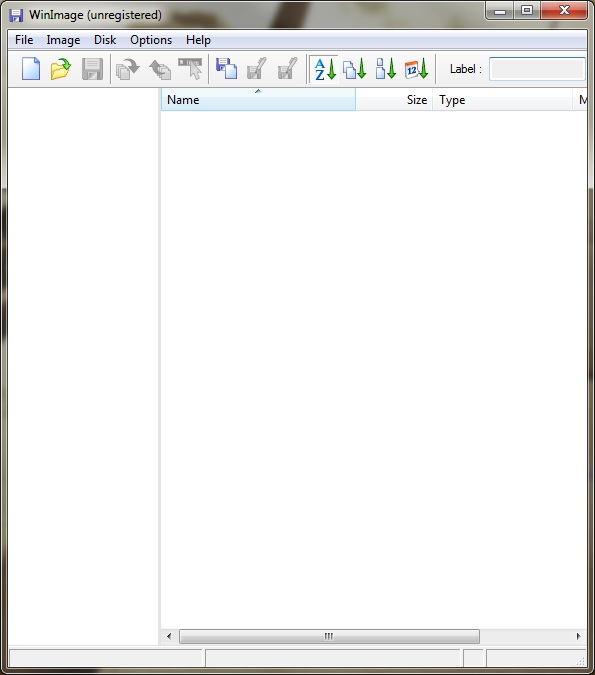This screenshot has height=675, width=595.
Task: Click the Read disk icon
Action: 226,69
